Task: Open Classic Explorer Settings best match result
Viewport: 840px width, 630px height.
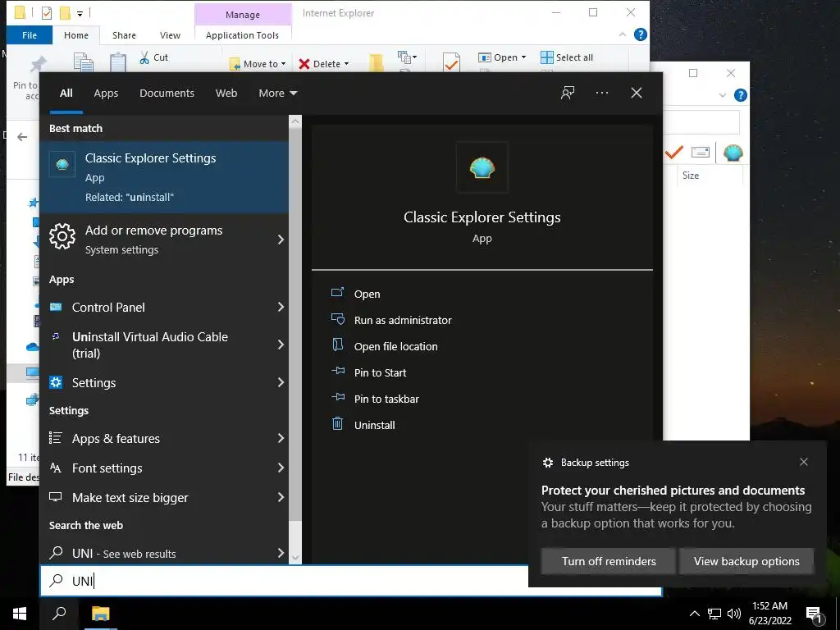Action: pos(164,177)
